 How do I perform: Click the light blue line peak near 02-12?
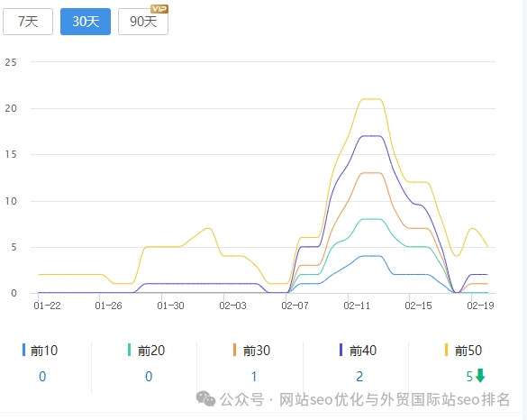(371, 256)
